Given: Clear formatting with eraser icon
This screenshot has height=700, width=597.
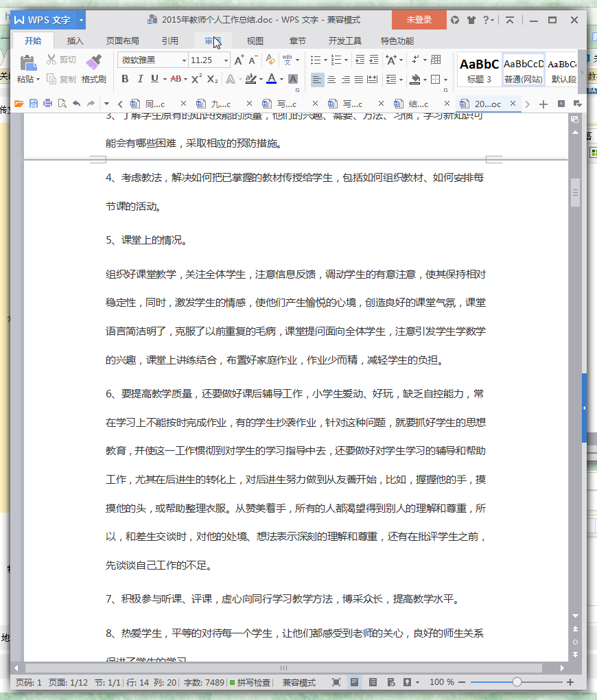Looking at the screenshot, I should pyautogui.click(x=270, y=60).
